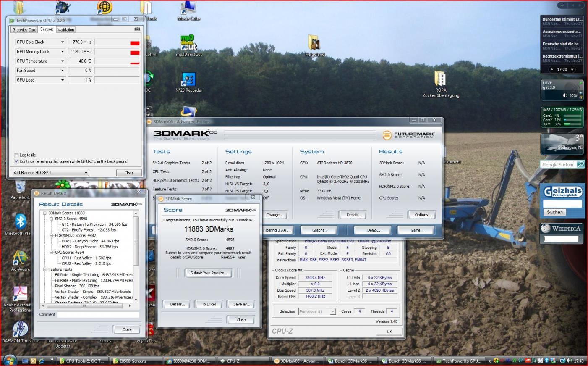Screen dimensions: 588x366
Task: Click the Graphs button in 3DMark06
Action: (x=319, y=230)
